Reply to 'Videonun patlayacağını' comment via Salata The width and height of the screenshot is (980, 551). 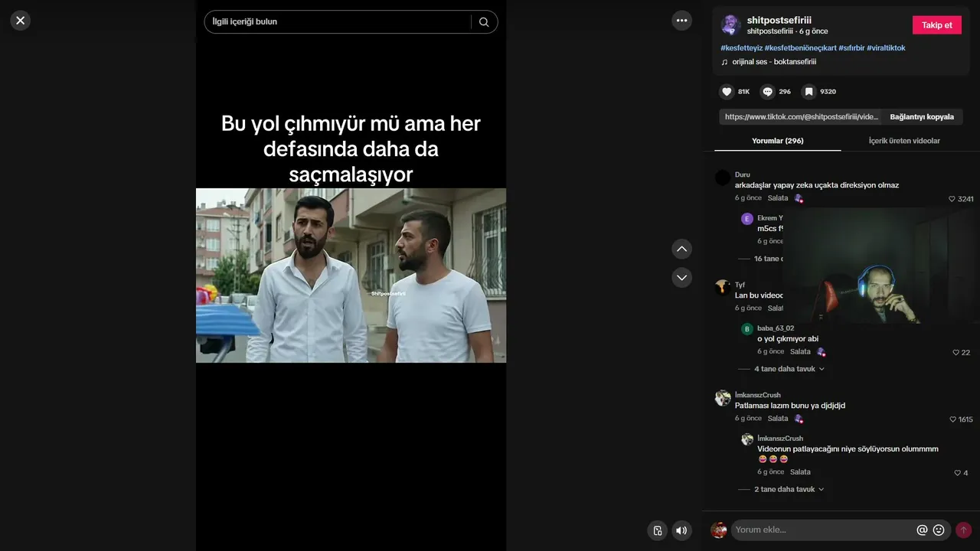800,472
